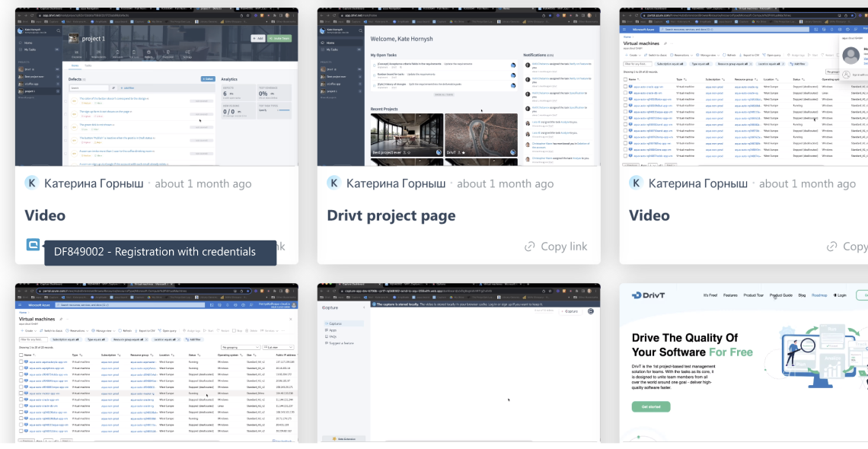Click author name Катерина Горныш on leftmost card
The width and height of the screenshot is (868, 449).
[94, 183]
